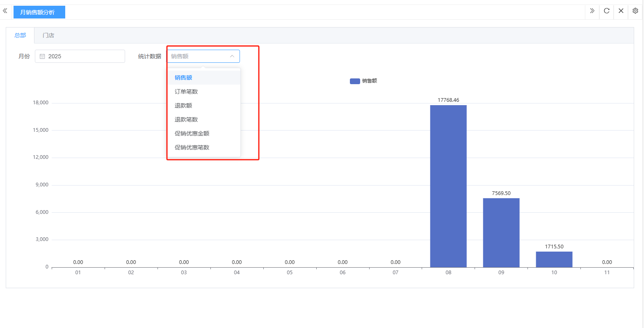Choose 退款笔数 option
Screen dimensions: 644x328
tap(186, 119)
